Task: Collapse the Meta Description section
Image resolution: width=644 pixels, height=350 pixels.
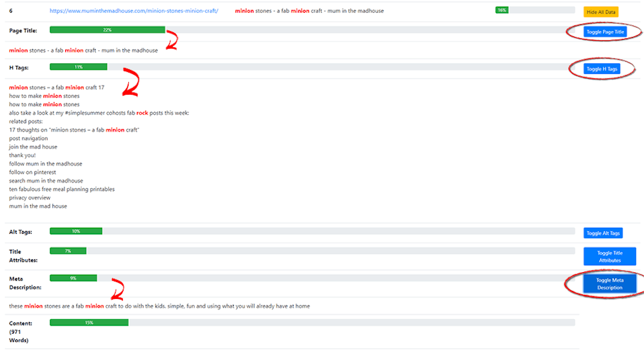Action: 609,283
